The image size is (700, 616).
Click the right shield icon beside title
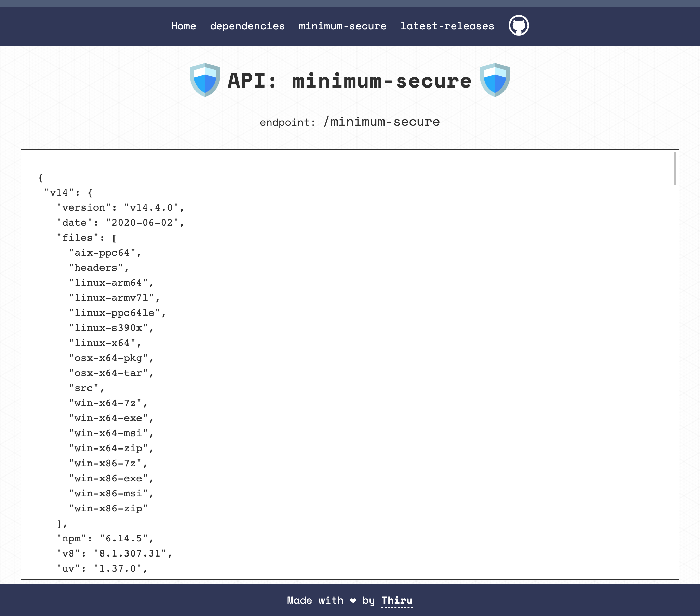click(x=495, y=80)
